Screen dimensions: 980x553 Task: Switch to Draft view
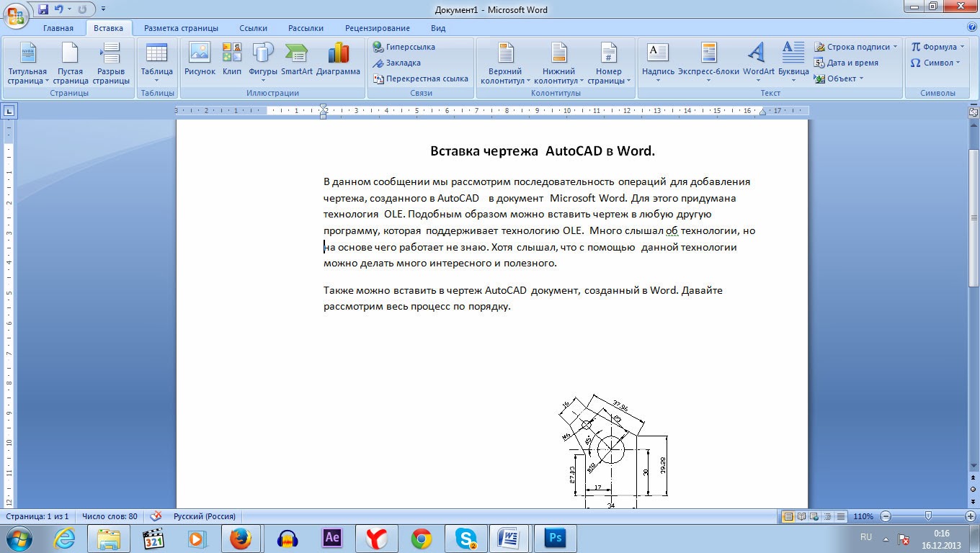pos(840,516)
